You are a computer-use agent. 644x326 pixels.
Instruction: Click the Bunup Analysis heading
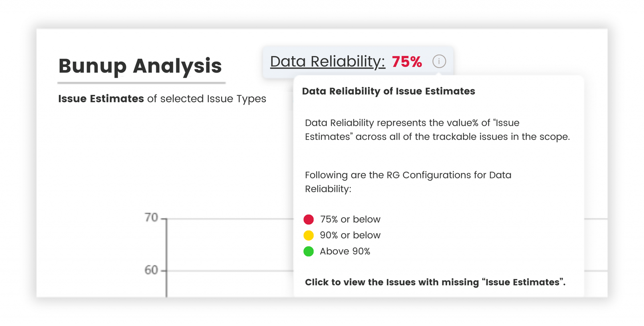pyautogui.click(x=140, y=66)
